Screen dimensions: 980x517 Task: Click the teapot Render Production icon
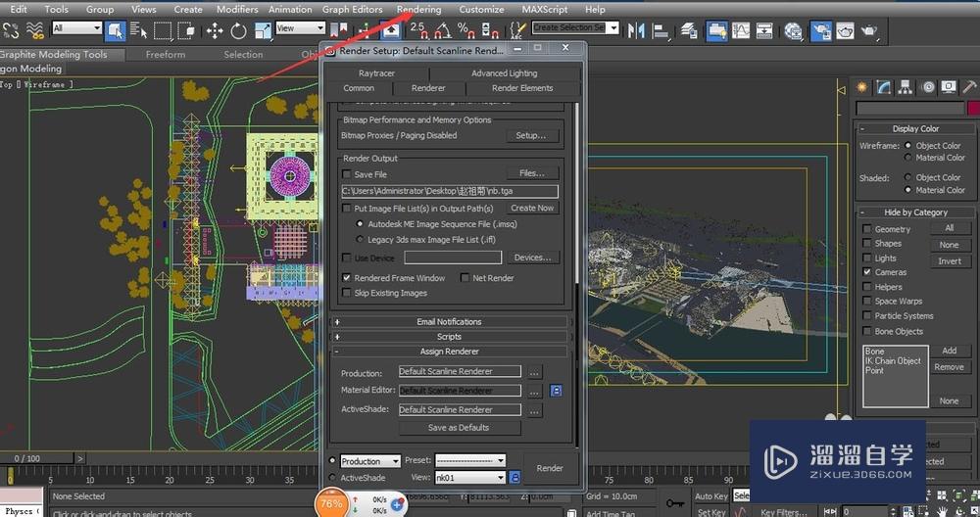(x=868, y=31)
